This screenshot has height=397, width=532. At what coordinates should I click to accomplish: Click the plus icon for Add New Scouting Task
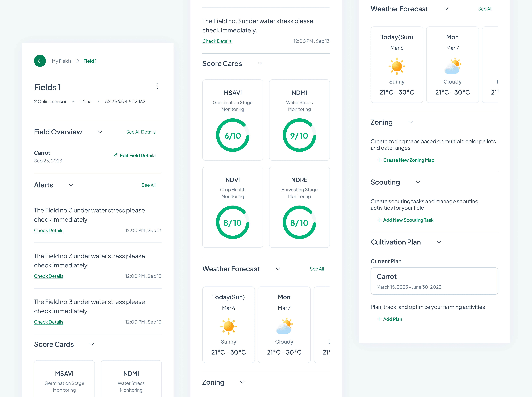tap(379, 220)
